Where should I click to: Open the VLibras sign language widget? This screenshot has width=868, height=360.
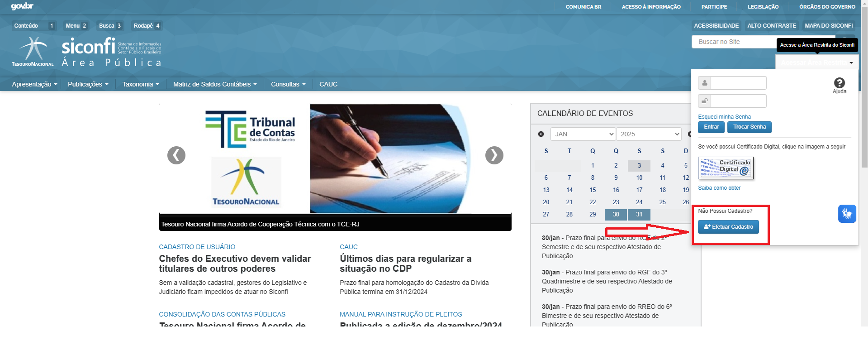[x=847, y=214]
